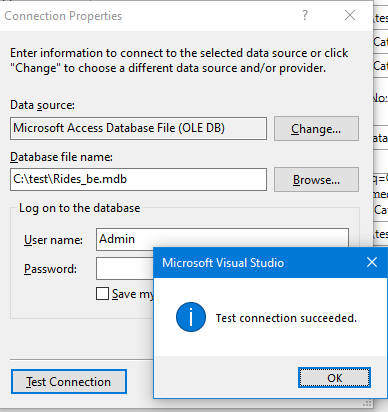The height and width of the screenshot is (412, 388).
Task: Click the help question mark in title bar
Action: [x=305, y=15]
